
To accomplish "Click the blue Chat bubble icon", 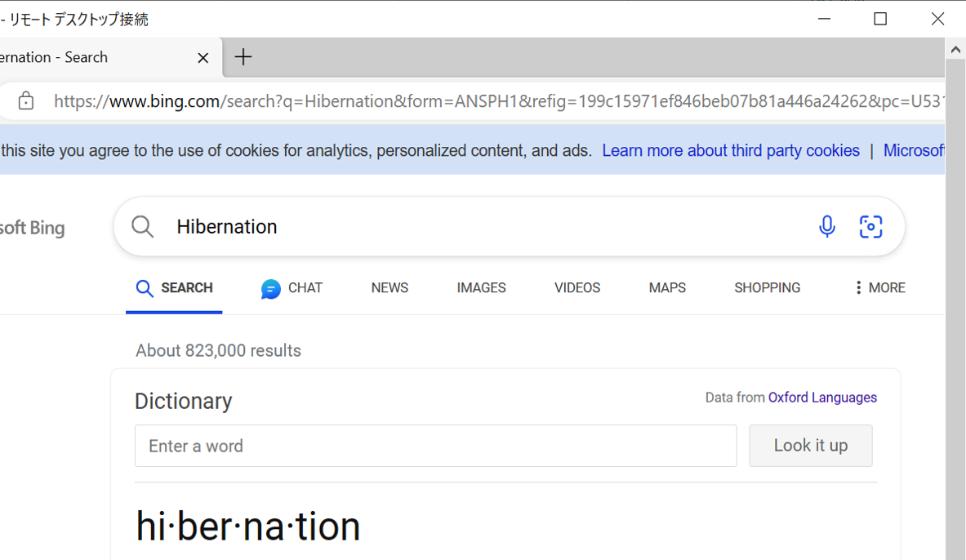I will 271,288.
